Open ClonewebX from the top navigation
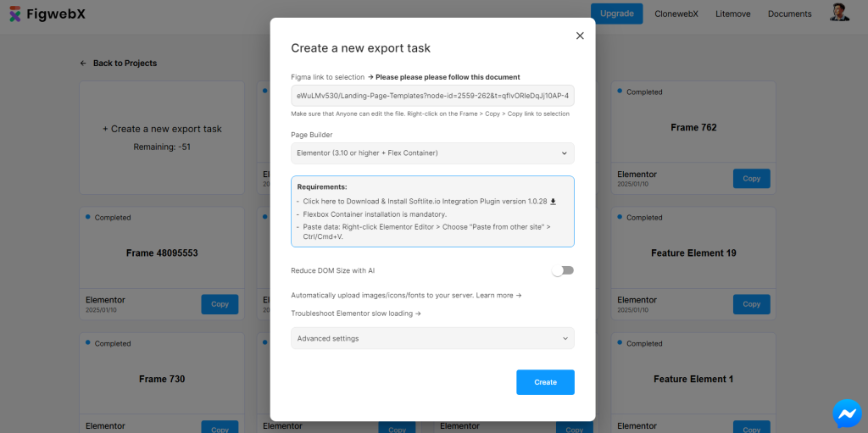The height and width of the screenshot is (433, 868). pos(676,14)
